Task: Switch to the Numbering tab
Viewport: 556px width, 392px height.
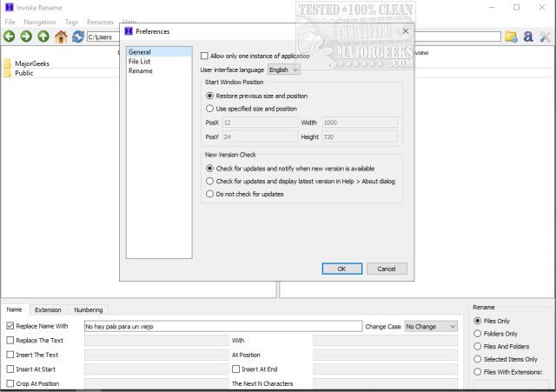Action: pyautogui.click(x=89, y=309)
